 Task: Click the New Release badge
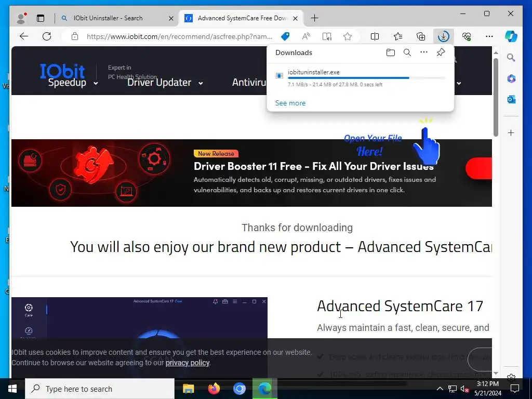(x=216, y=154)
